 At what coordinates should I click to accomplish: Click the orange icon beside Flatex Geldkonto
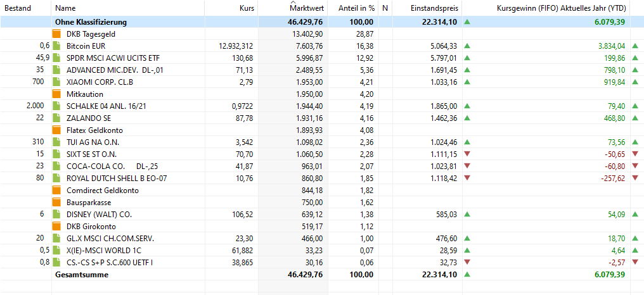[x=56, y=130]
